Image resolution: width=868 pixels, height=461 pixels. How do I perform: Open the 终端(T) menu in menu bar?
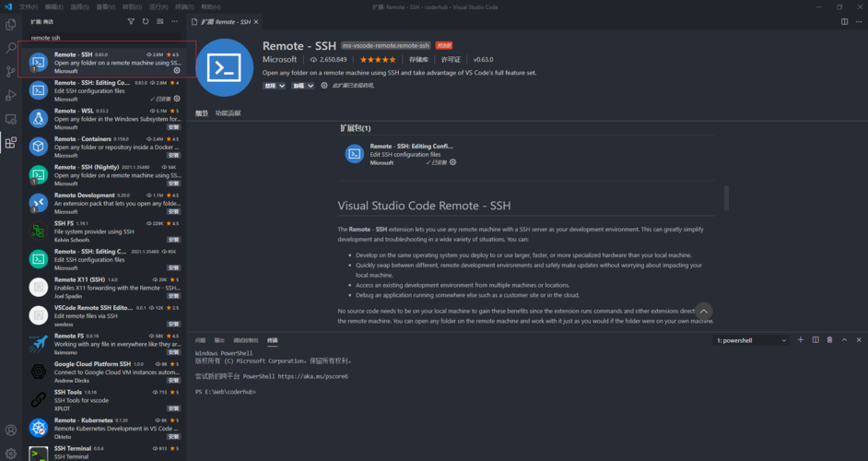184,6
